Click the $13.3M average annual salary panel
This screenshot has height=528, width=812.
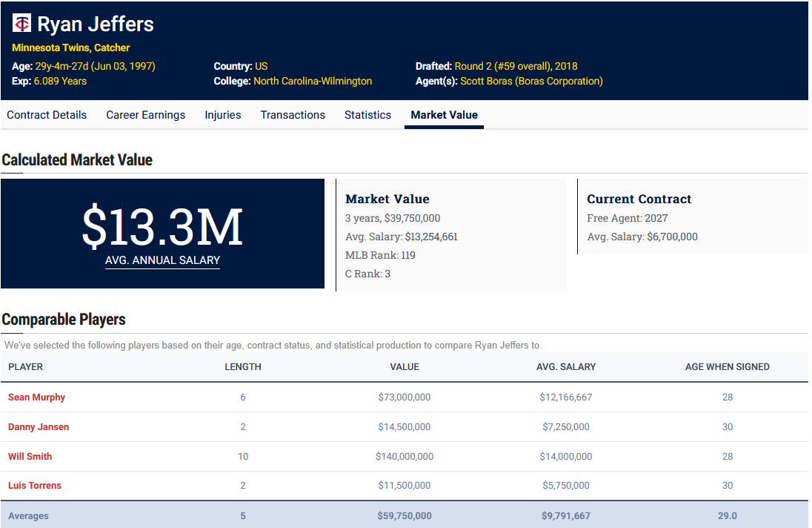click(162, 234)
